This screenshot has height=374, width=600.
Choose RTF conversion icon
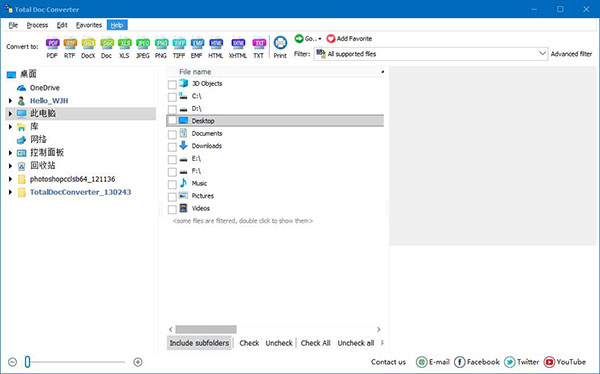click(70, 43)
